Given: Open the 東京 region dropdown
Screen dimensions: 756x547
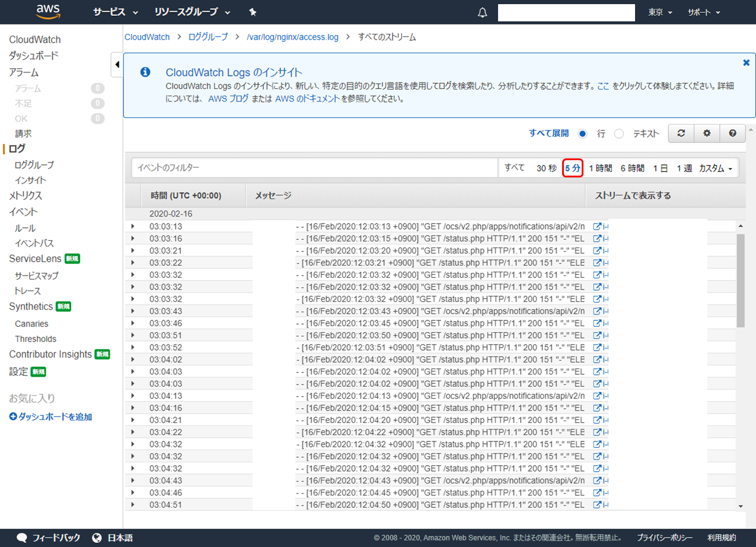Looking at the screenshot, I should point(660,12).
